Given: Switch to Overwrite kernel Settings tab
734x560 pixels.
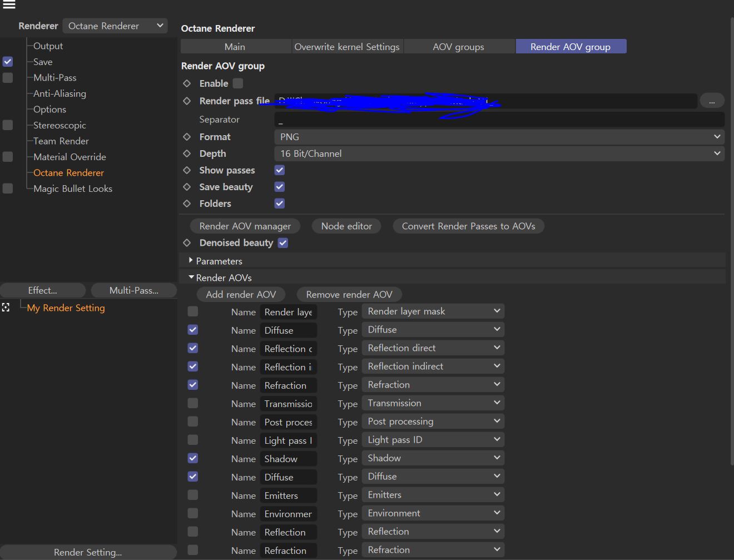Looking at the screenshot, I should point(347,47).
